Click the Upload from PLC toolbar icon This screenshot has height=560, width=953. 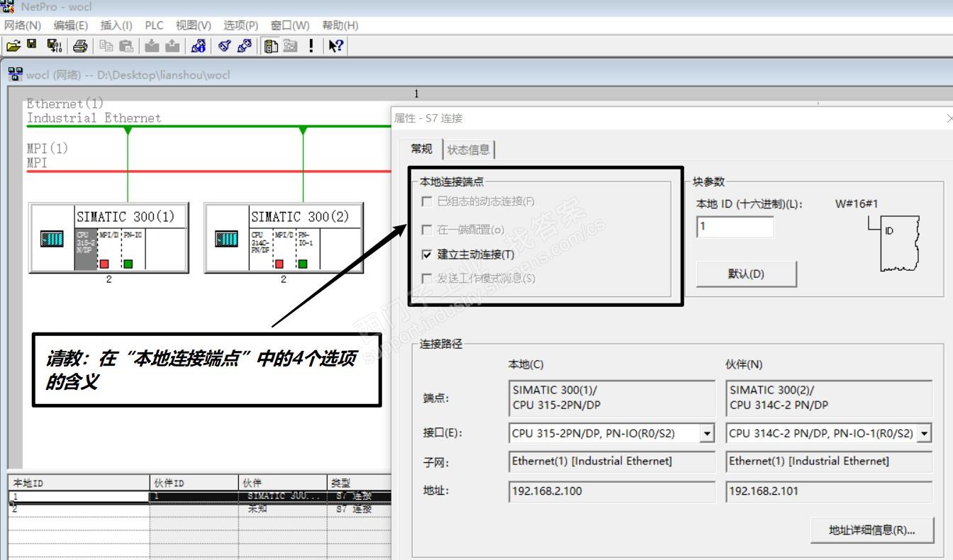tap(172, 46)
